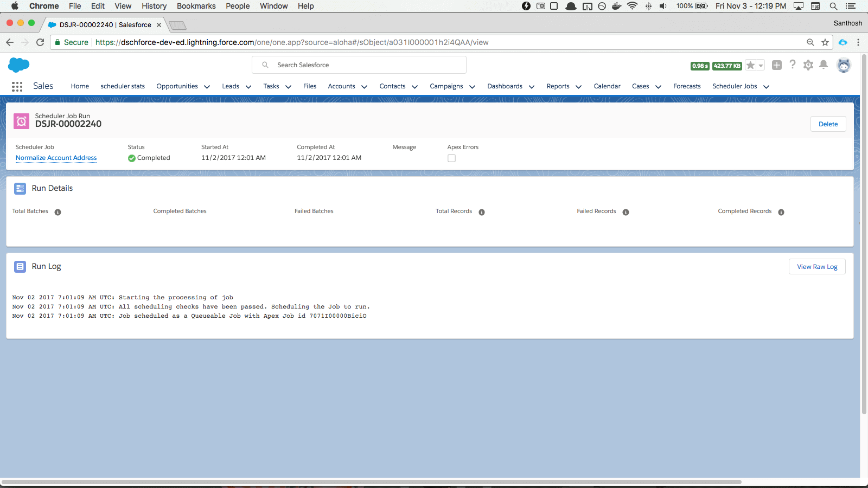Open the notifications bell
The width and height of the screenshot is (868, 488).
pyautogui.click(x=824, y=65)
